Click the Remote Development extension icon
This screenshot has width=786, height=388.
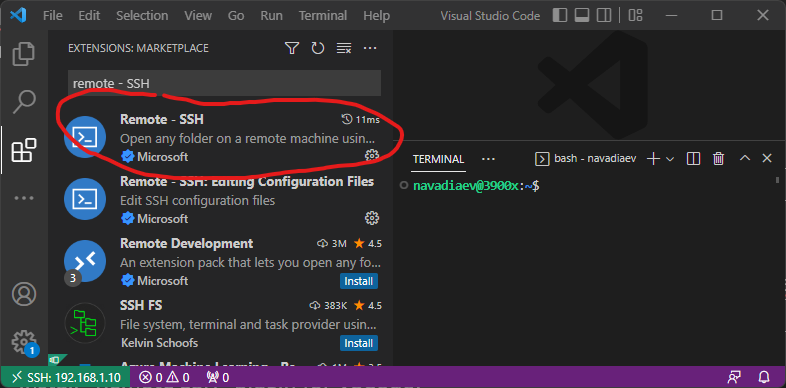tap(85, 261)
